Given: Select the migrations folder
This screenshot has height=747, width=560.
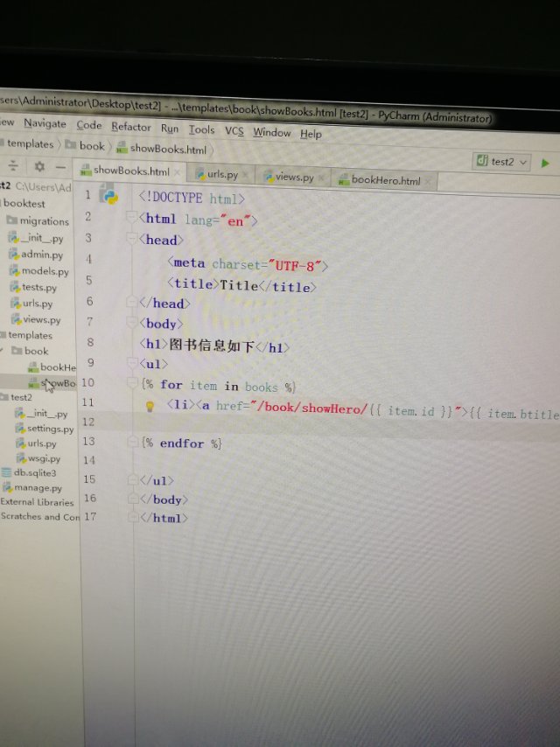Looking at the screenshot, I should pyautogui.click(x=38, y=221).
